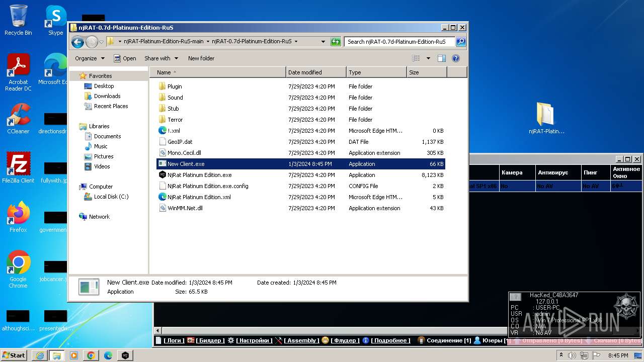Select the !.xml file icon
This screenshot has width=644, height=362.
tap(162, 131)
